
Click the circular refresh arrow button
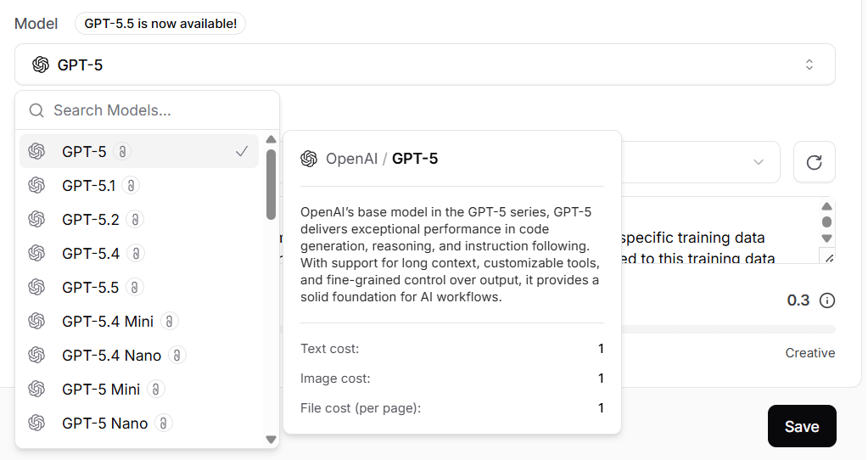click(814, 162)
